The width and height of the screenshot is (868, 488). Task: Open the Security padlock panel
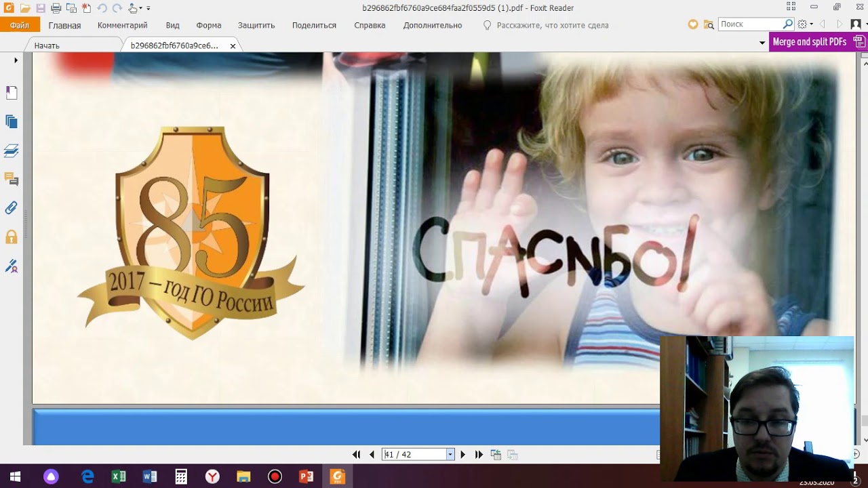pos(11,237)
